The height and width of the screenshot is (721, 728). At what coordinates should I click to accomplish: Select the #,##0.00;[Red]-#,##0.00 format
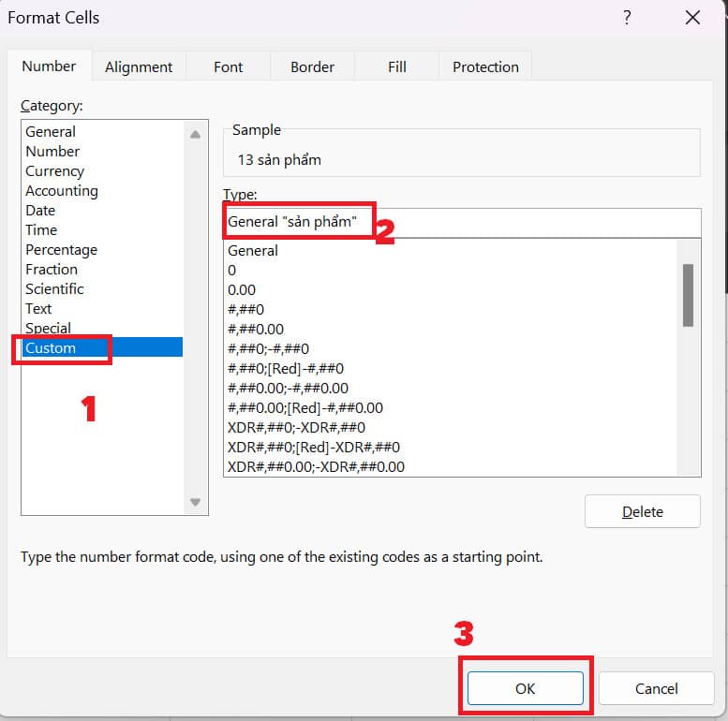[305, 408]
